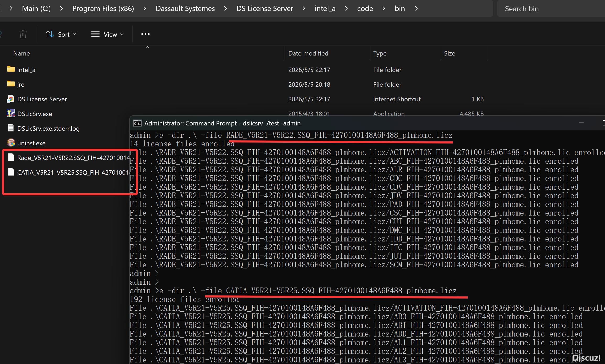Click Main (C:) in the address bar
The height and width of the screenshot is (364, 605).
point(36,9)
